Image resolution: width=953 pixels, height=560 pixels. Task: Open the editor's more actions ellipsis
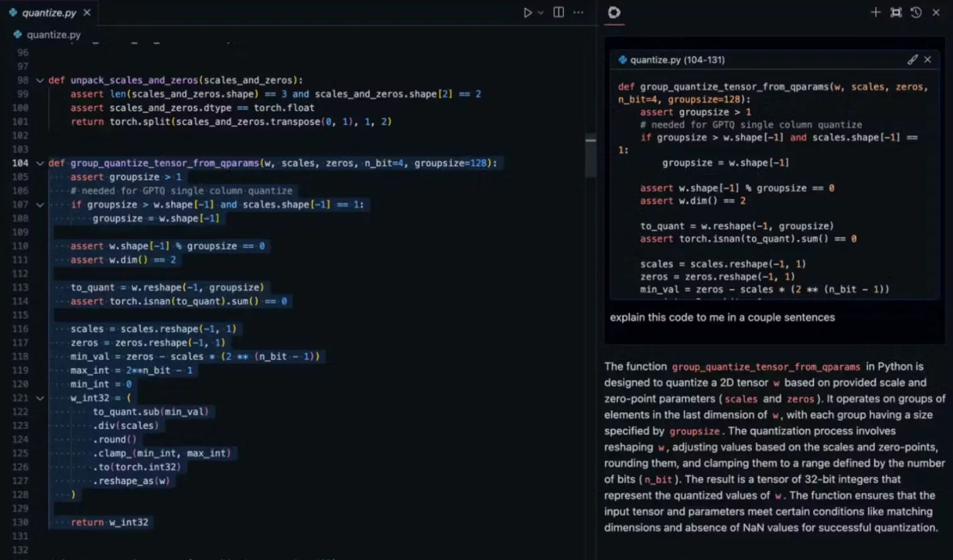578,13
